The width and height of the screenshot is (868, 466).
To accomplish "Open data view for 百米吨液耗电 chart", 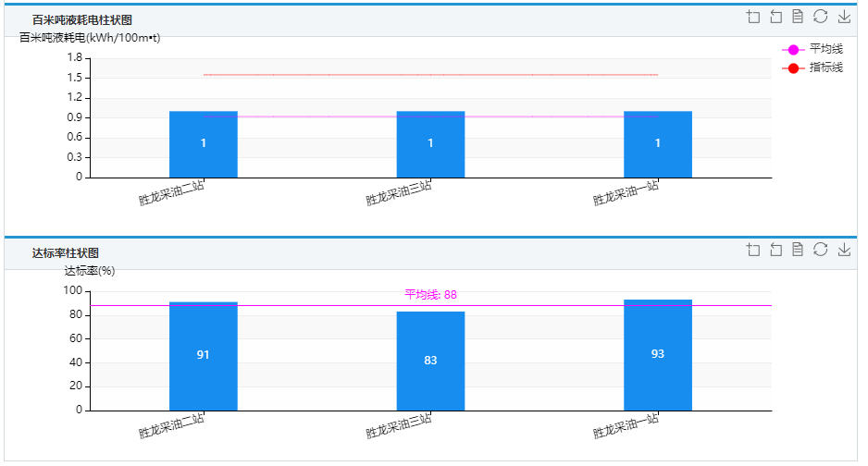I will click(x=798, y=17).
